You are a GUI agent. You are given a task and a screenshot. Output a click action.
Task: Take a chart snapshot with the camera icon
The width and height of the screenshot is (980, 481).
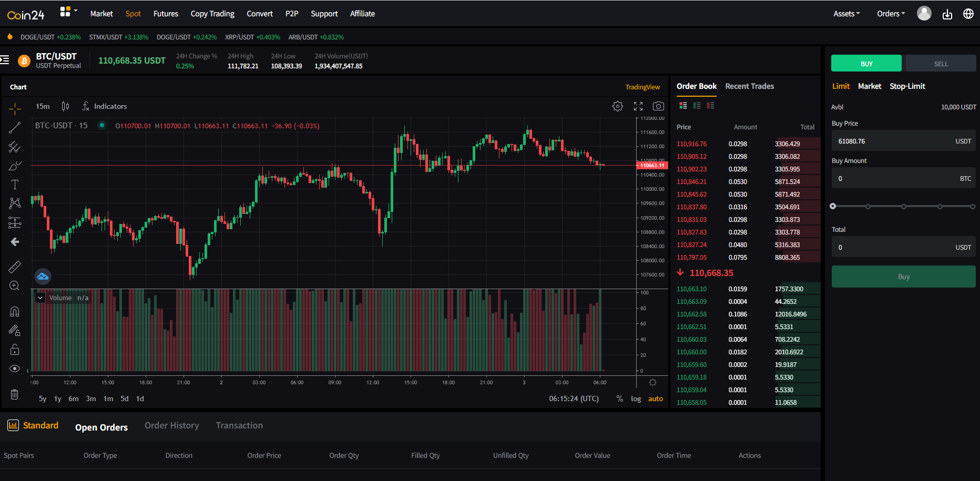(658, 106)
